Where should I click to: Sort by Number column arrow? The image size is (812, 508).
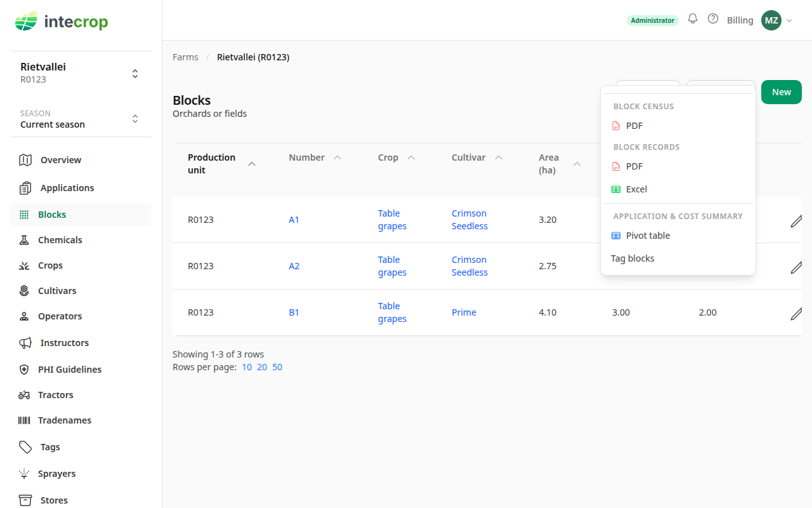pyautogui.click(x=337, y=157)
